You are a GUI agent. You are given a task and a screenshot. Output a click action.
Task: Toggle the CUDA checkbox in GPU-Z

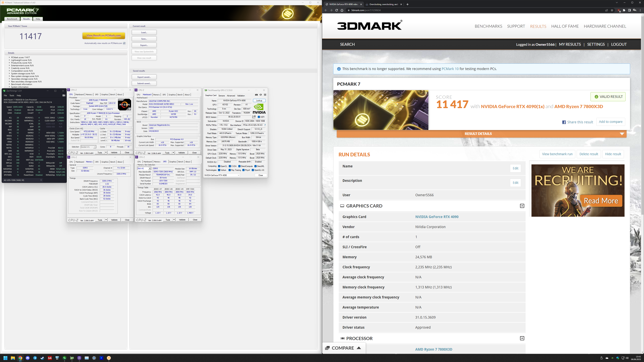click(230, 166)
